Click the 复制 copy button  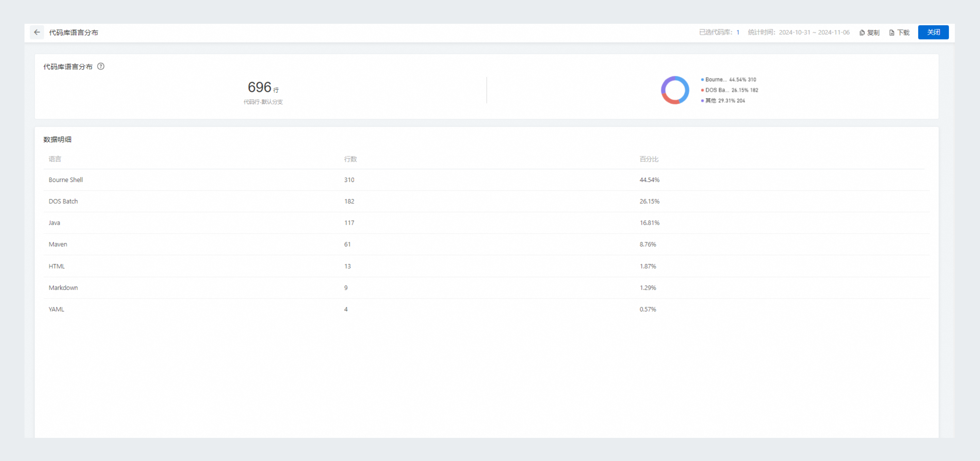point(869,33)
